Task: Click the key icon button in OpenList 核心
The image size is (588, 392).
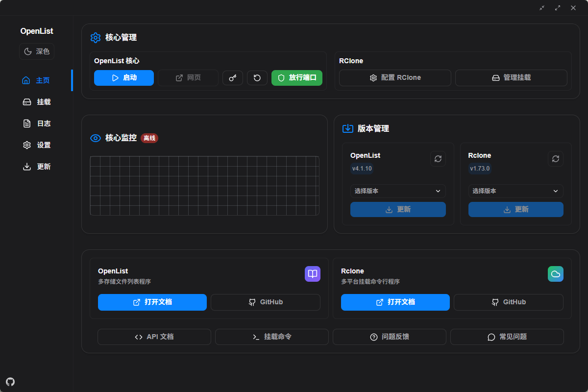Action: click(233, 78)
